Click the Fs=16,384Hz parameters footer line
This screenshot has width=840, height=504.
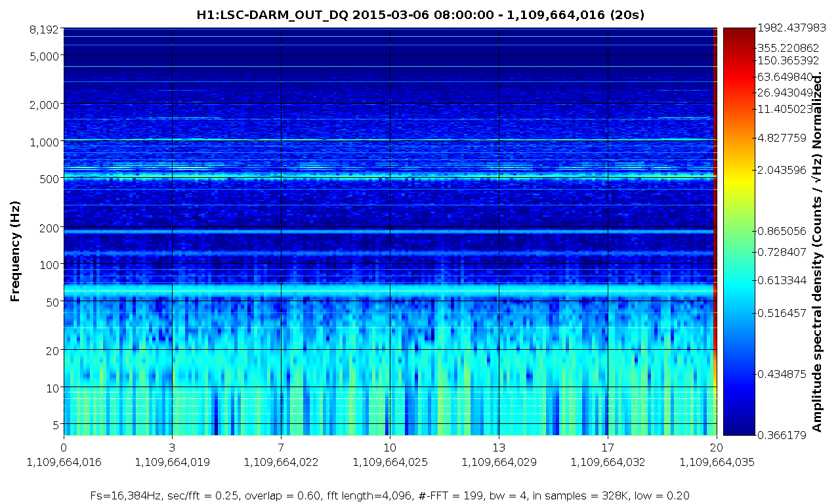[389, 495]
